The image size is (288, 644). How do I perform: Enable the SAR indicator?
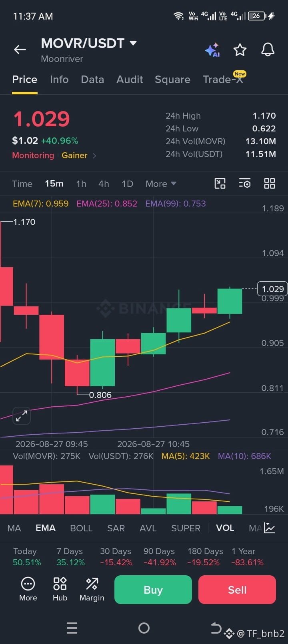tap(116, 528)
